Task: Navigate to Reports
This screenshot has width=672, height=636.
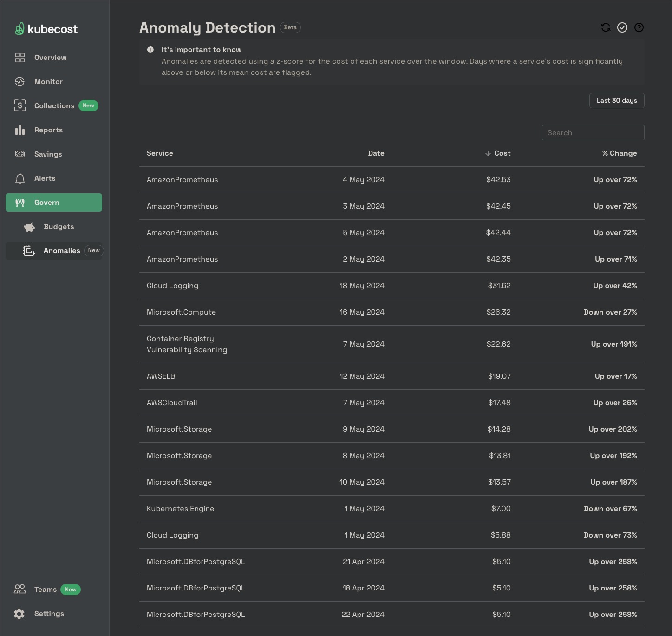Action: point(54,130)
